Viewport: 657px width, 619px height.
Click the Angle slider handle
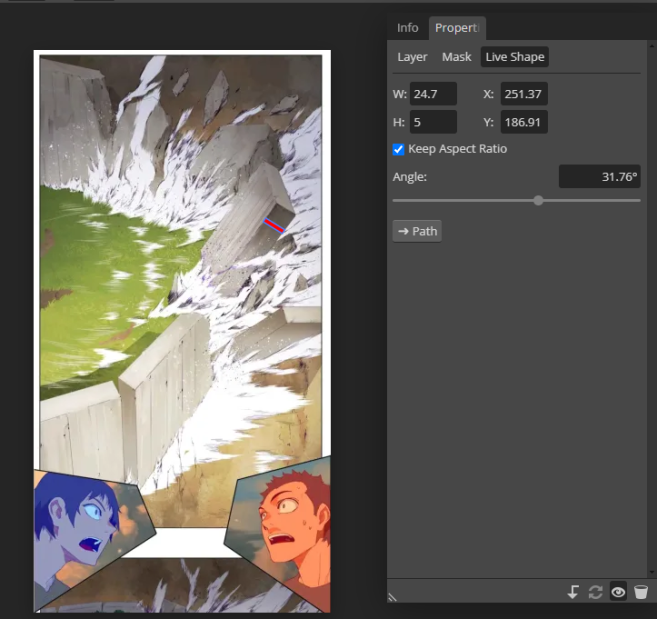[538, 200]
